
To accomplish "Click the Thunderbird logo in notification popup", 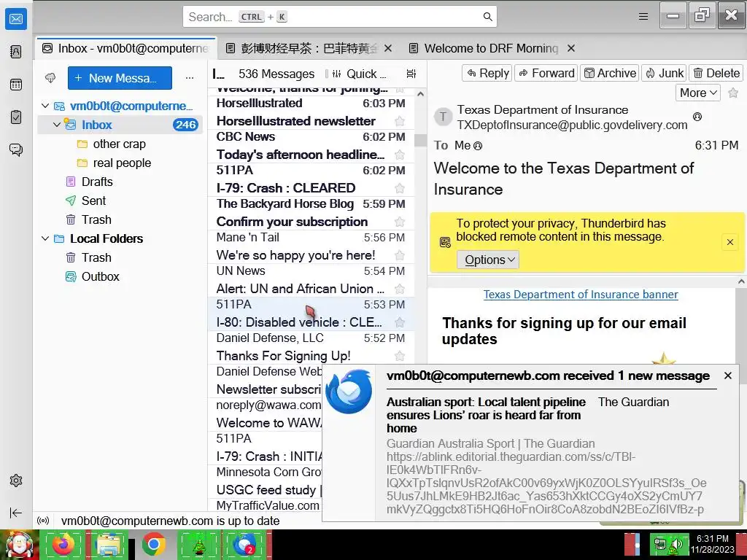I will coord(349,392).
